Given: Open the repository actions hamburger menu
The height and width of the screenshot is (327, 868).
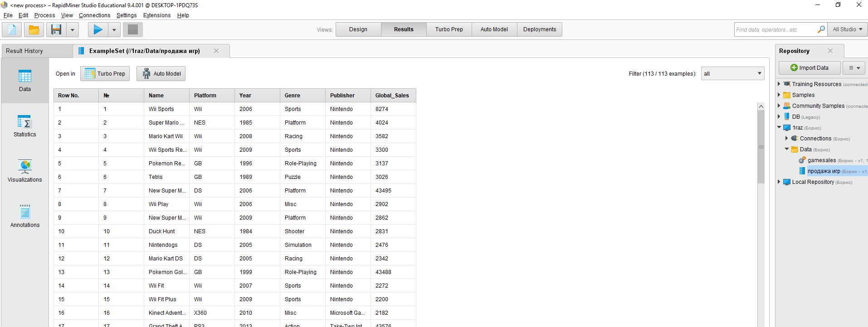Looking at the screenshot, I should point(854,68).
